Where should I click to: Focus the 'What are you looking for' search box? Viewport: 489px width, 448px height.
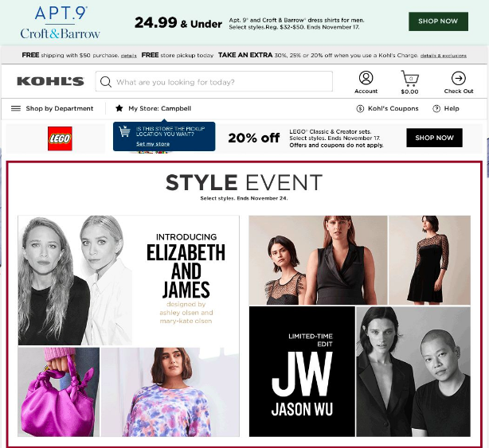pos(214,81)
